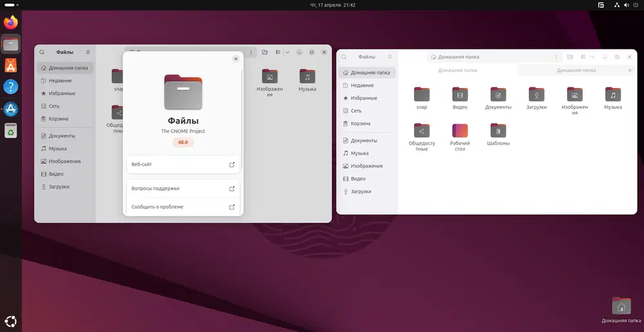Open Activities via the top-left pill indicator

[10, 5]
